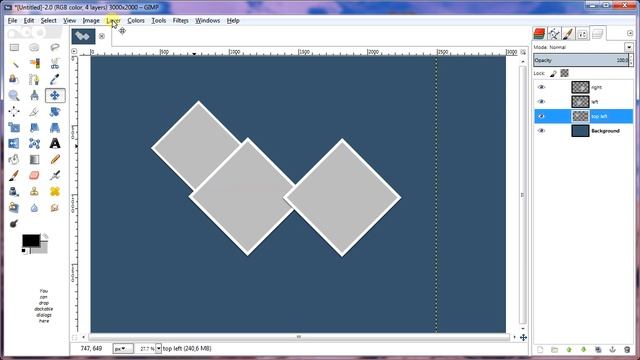Select the Color Picker eyedropper tool
The image size is (640, 360).
click(55, 80)
